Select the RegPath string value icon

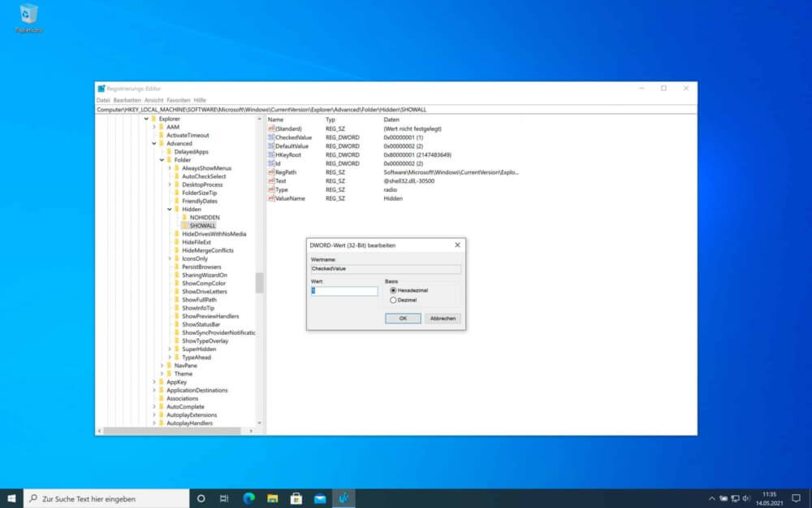coord(271,172)
